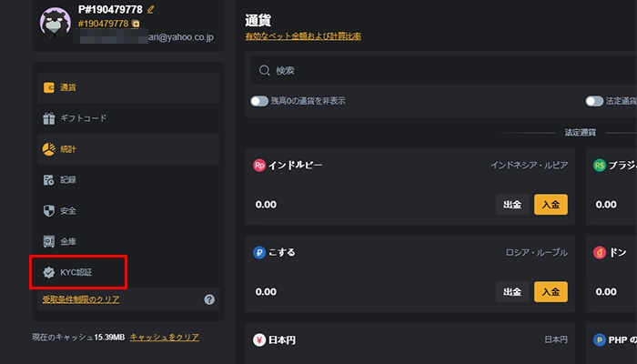Click the 安全 shield icon
Screen dimensions: 637x364
[49, 210]
